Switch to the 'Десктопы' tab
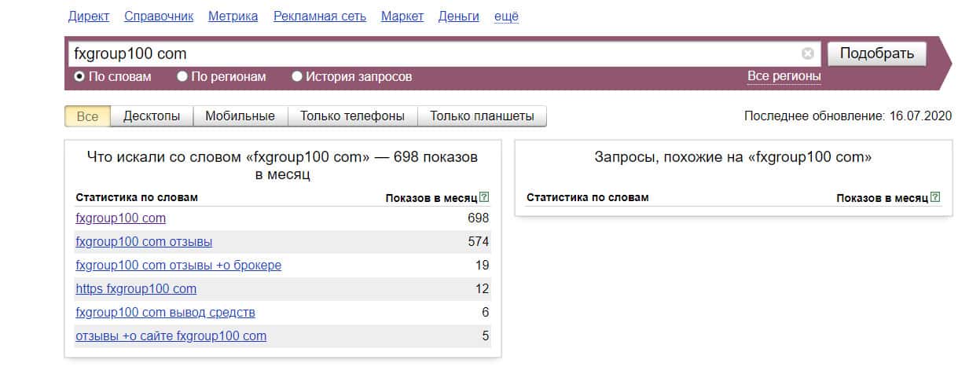The image size is (980, 374). 152,116
